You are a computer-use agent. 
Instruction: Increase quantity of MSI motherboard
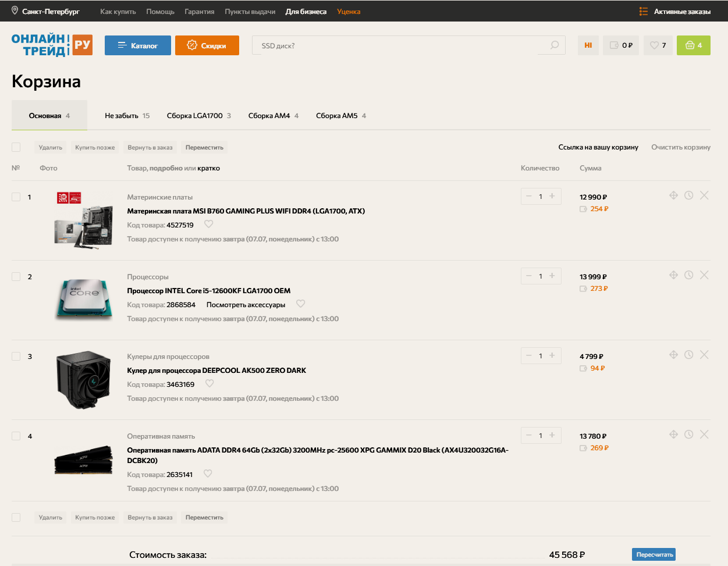[x=552, y=196]
